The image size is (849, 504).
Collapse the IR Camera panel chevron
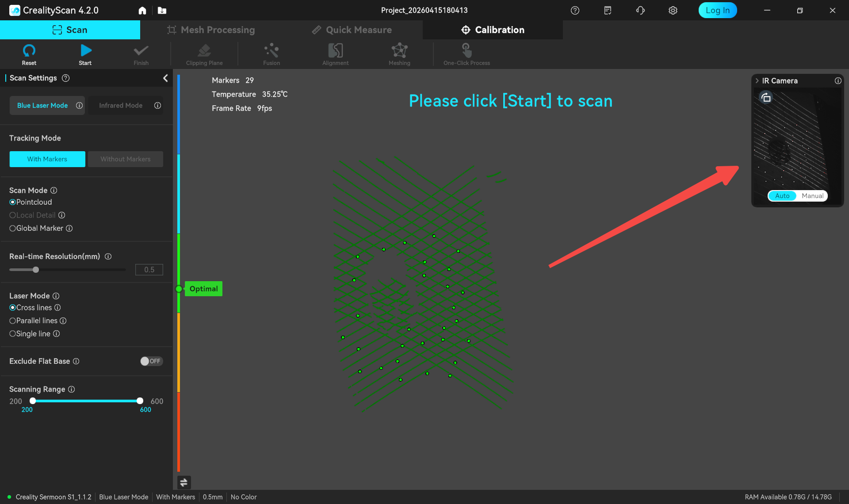pos(757,81)
